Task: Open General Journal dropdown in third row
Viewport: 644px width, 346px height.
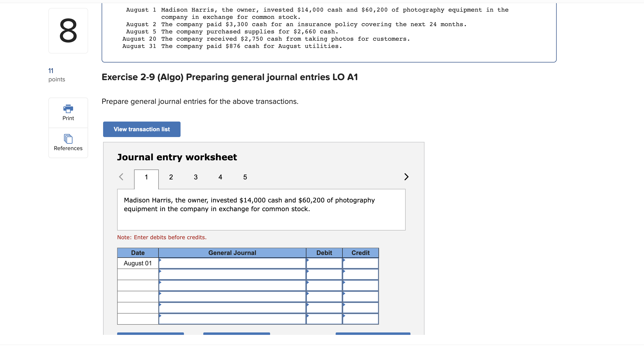Action: (232, 285)
